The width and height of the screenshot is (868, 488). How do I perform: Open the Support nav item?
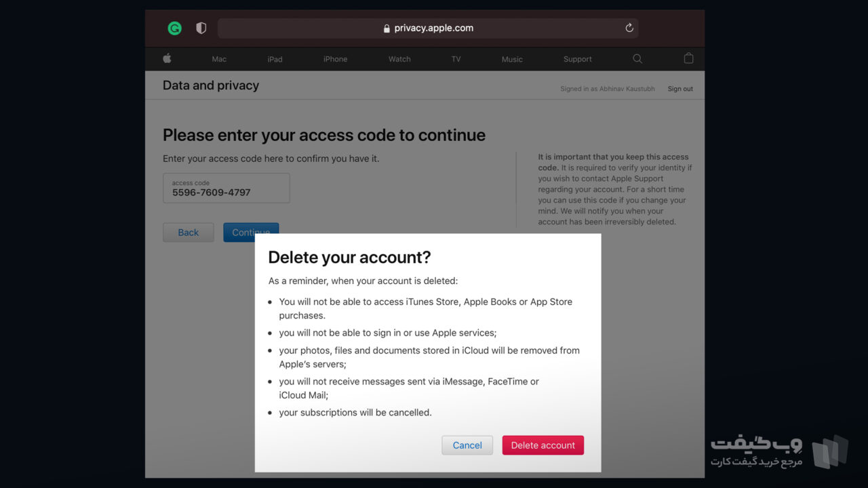[578, 59]
